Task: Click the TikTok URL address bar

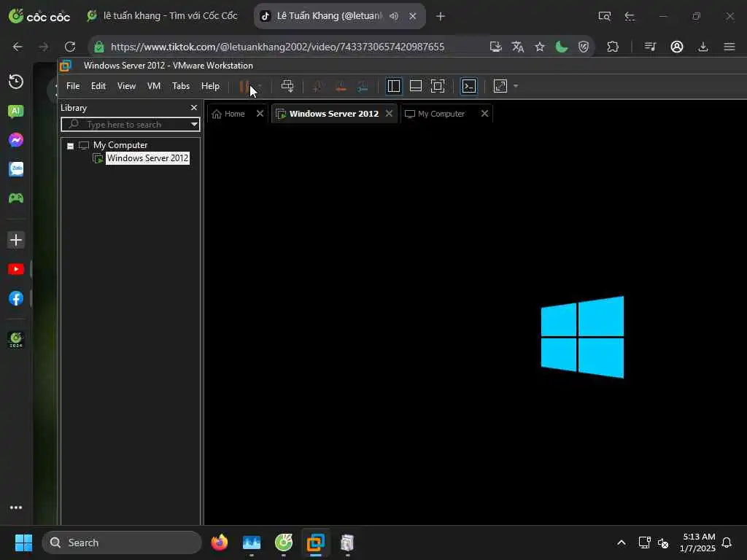Action: click(x=277, y=47)
